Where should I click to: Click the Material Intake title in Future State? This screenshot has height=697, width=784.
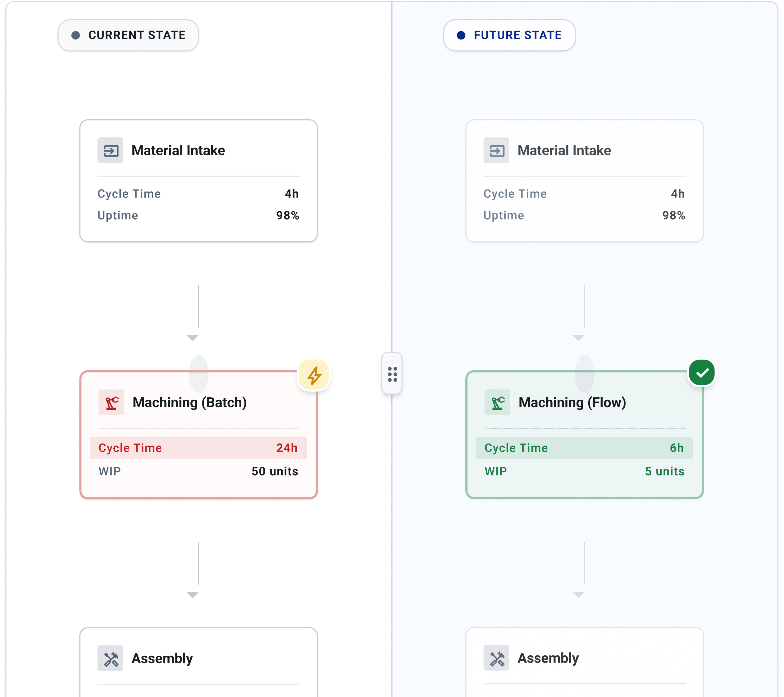pyautogui.click(x=564, y=150)
